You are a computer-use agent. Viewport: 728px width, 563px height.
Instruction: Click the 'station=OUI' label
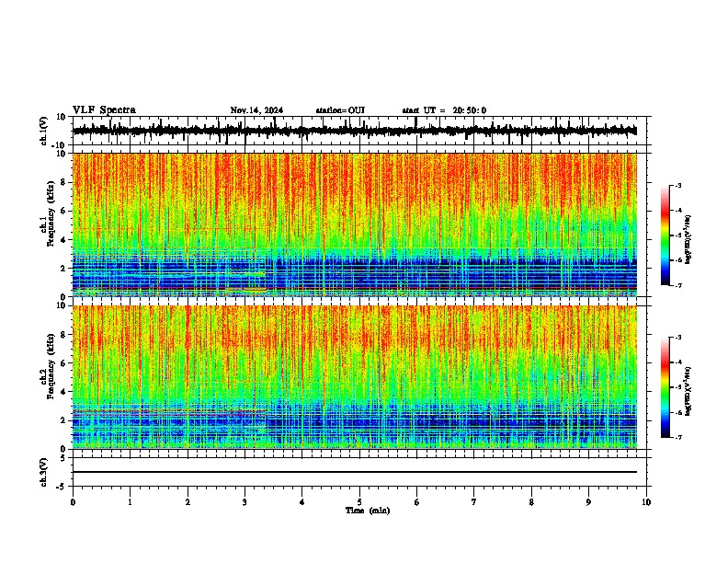coord(340,110)
